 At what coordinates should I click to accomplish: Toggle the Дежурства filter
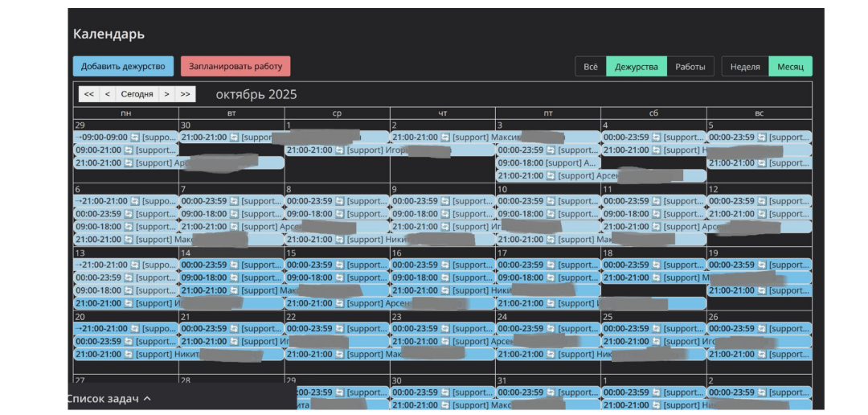637,67
